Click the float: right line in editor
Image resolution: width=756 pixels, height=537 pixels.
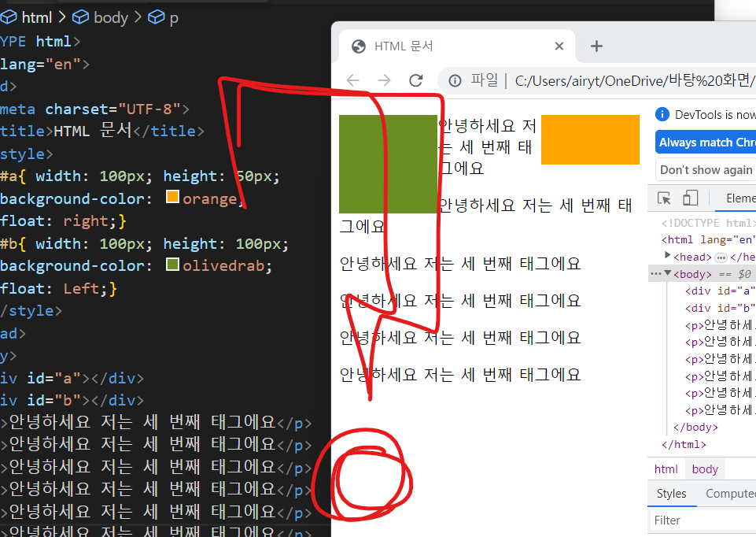(x=63, y=221)
